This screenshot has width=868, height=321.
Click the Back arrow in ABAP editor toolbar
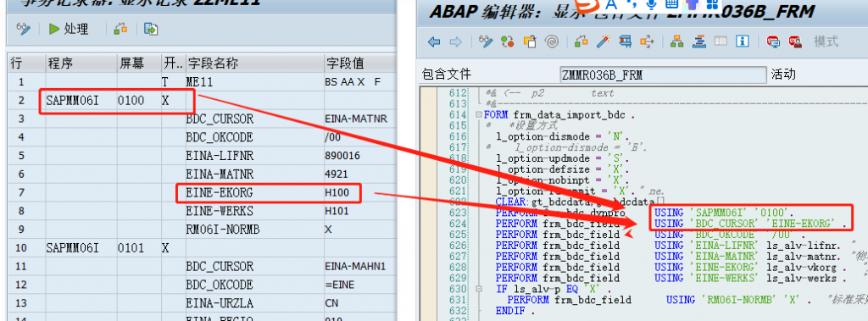pos(435,42)
